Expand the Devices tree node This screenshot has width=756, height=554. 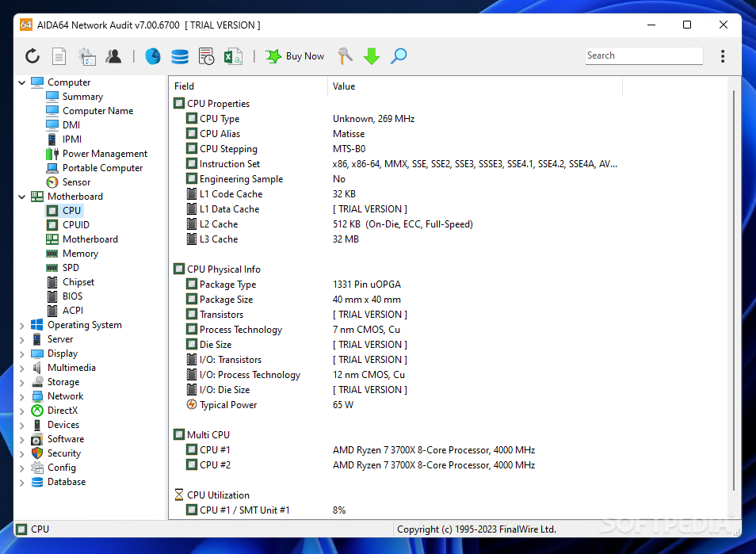(21, 426)
